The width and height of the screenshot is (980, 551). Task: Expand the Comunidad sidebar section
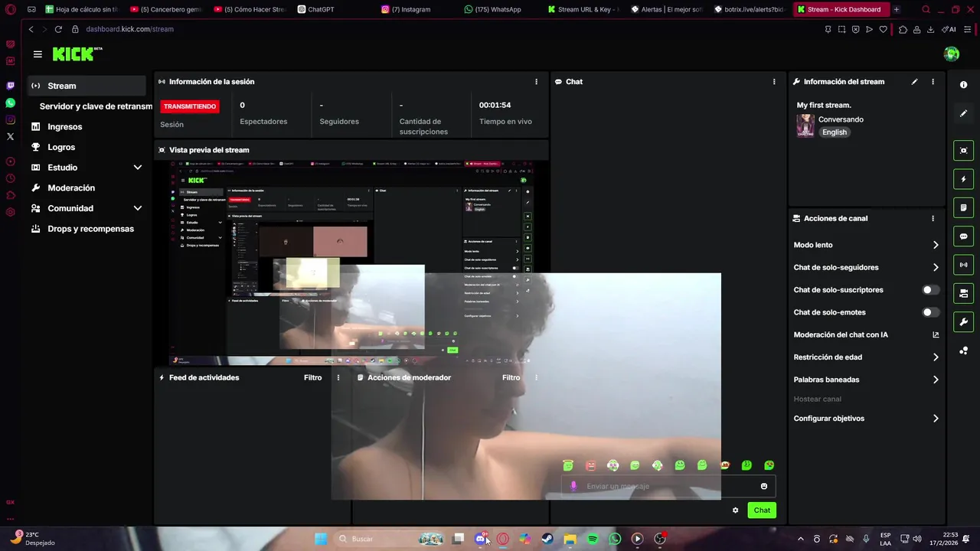point(138,208)
